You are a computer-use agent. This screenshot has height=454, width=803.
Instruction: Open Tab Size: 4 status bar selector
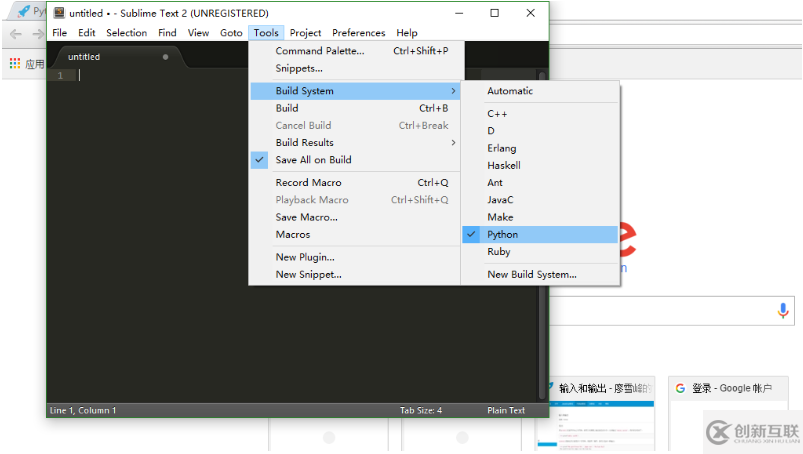point(421,410)
